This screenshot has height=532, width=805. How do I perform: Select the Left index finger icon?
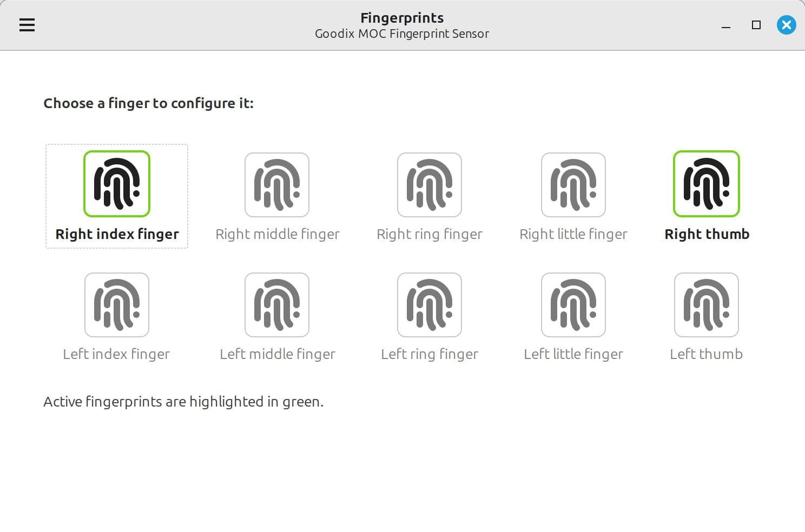(116, 304)
